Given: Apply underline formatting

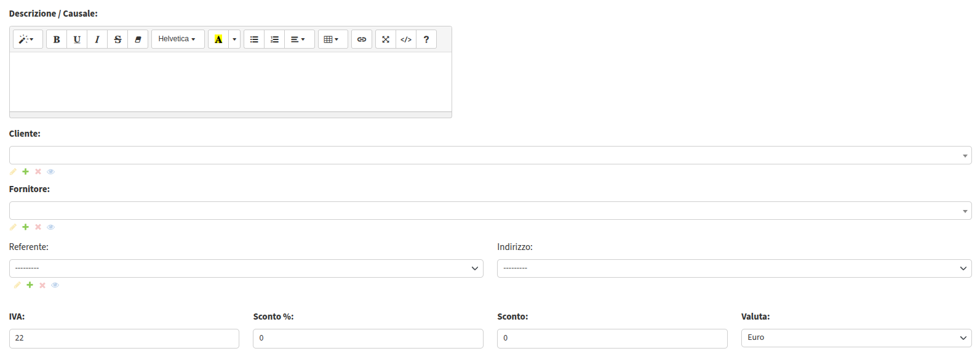Looking at the screenshot, I should [77, 39].
